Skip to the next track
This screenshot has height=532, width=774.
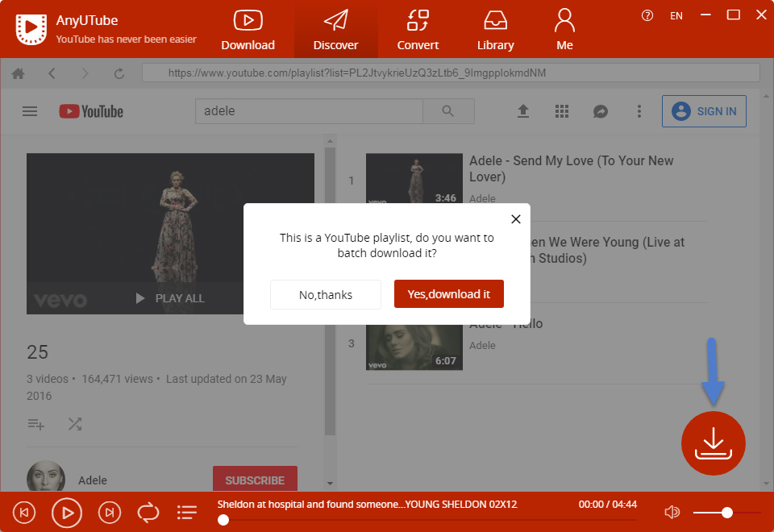point(109,513)
